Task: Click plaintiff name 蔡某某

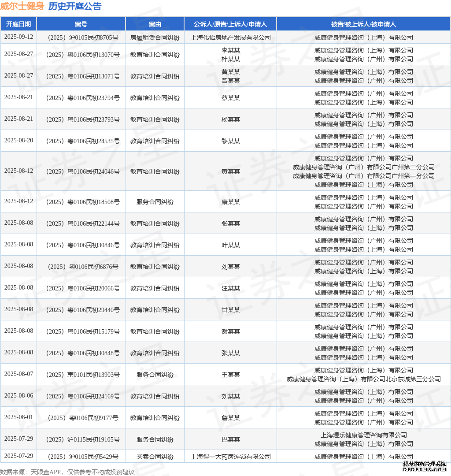Action: (x=230, y=98)
